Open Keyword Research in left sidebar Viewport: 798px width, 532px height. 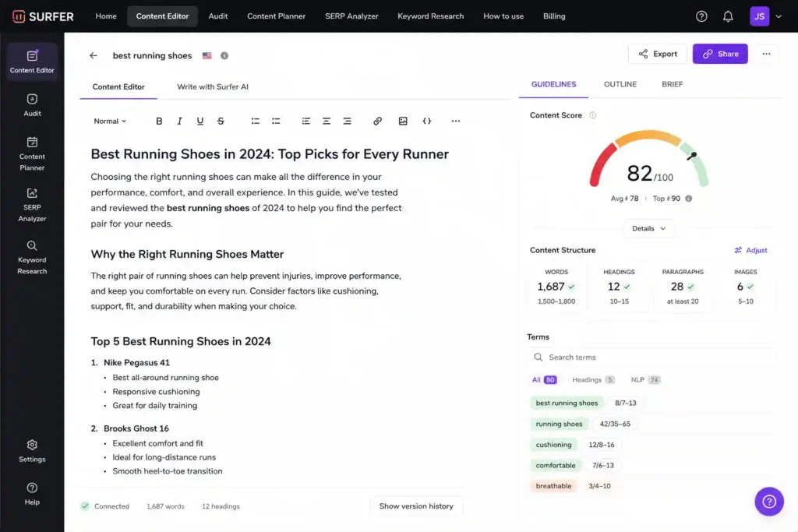click(32, 257)
